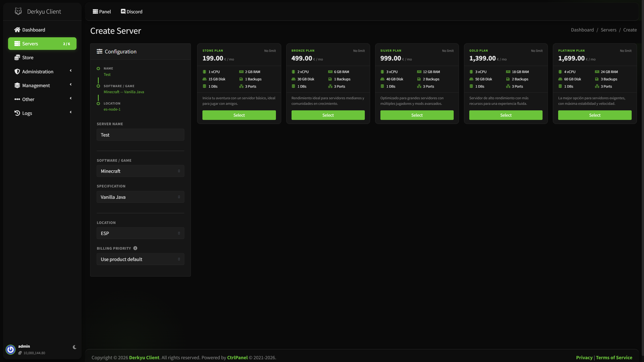
Task: Click the Servers icon in sidebar
Action: click(x=17, y=44)
